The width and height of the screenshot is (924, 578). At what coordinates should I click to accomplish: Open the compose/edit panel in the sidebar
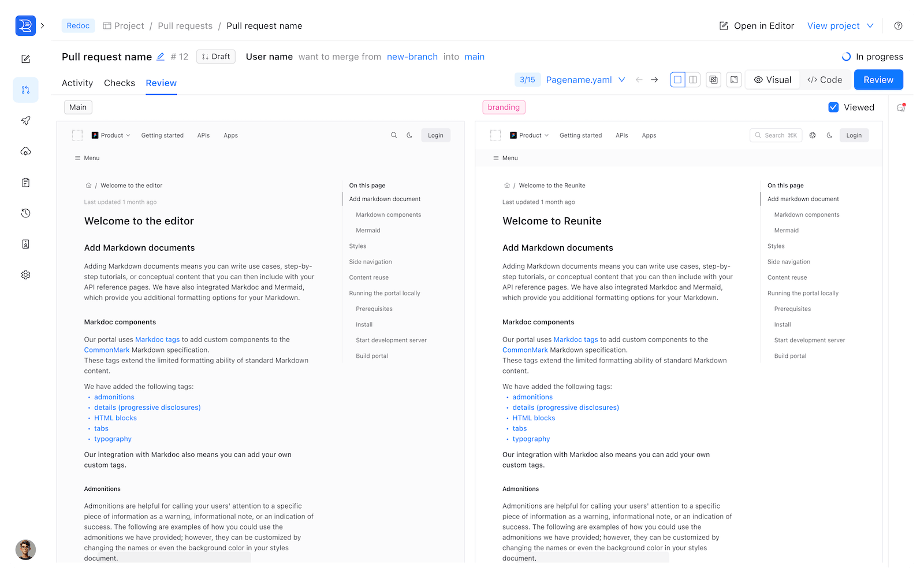coord(25,59)
